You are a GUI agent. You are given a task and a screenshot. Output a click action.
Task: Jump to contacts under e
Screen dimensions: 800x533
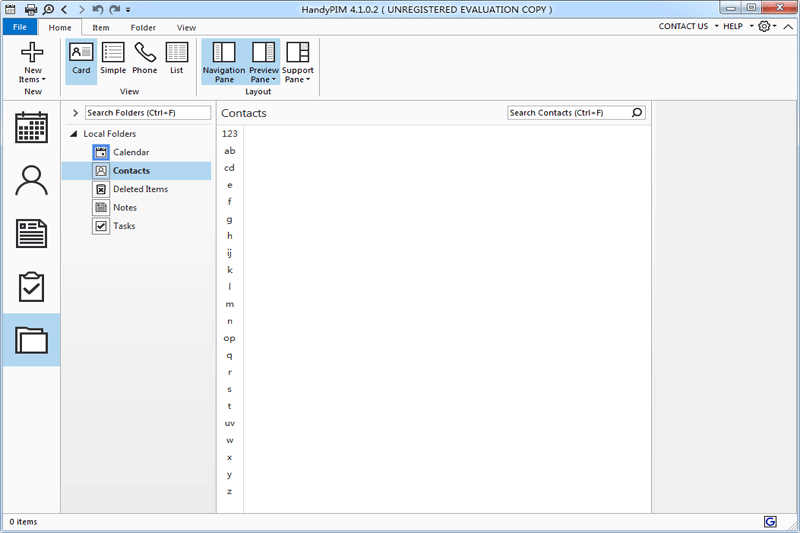click(230, 185)
